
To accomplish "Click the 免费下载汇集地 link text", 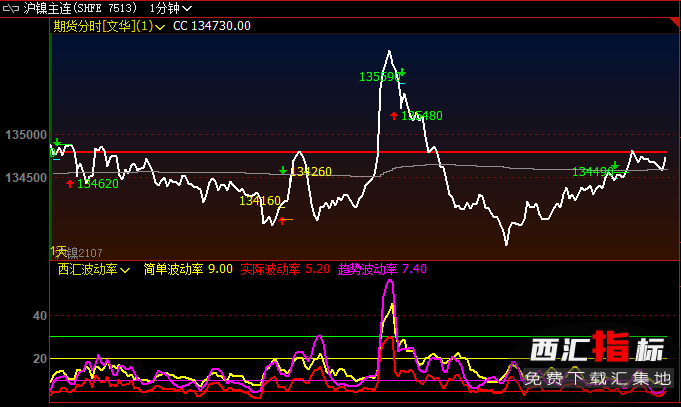I will (x=598, y=378).
